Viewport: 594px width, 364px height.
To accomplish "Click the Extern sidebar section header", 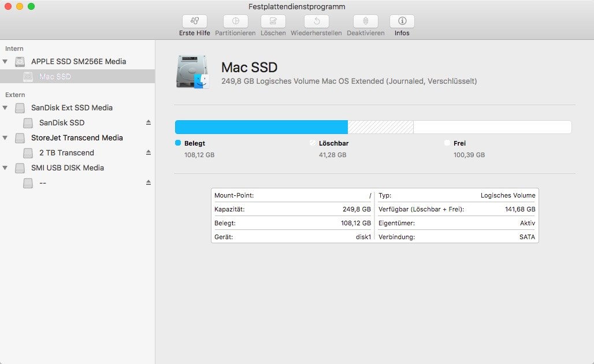I will tap(15, 95).
